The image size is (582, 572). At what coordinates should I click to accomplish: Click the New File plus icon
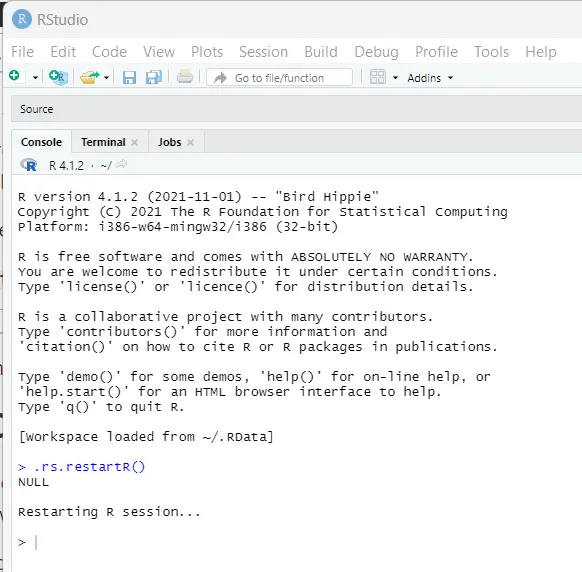click(14, 76)
